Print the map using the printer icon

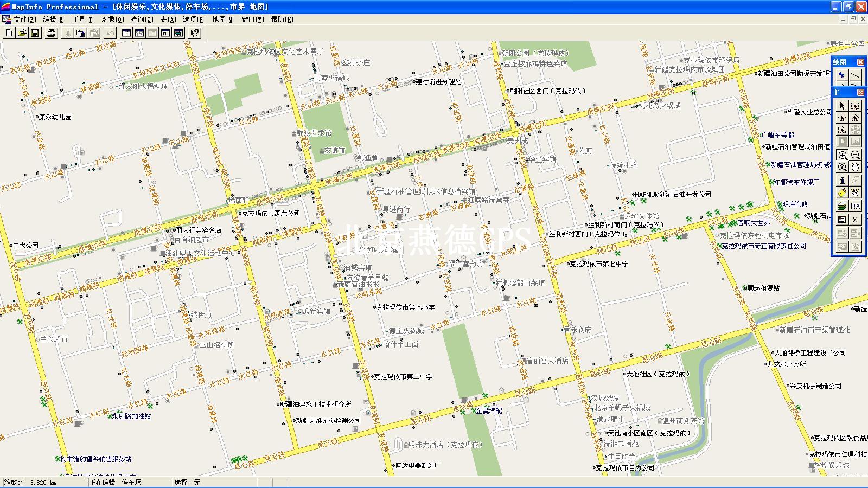[51, 33]
